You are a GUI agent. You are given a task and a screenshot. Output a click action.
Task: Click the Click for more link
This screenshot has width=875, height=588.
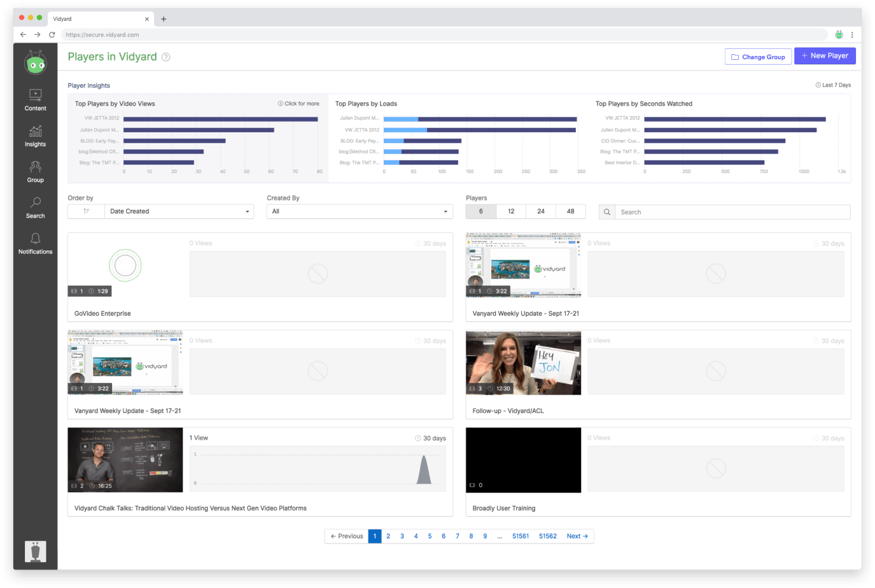[302, 104]
